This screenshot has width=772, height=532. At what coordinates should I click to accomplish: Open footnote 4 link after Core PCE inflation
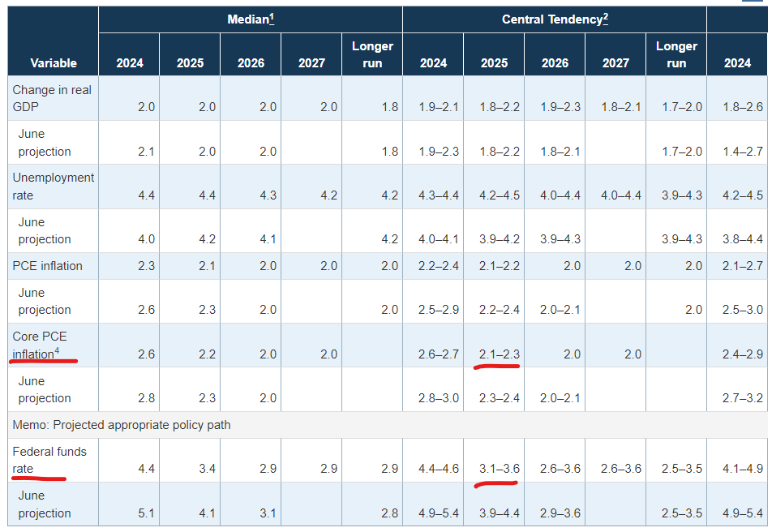pos(57,350)
